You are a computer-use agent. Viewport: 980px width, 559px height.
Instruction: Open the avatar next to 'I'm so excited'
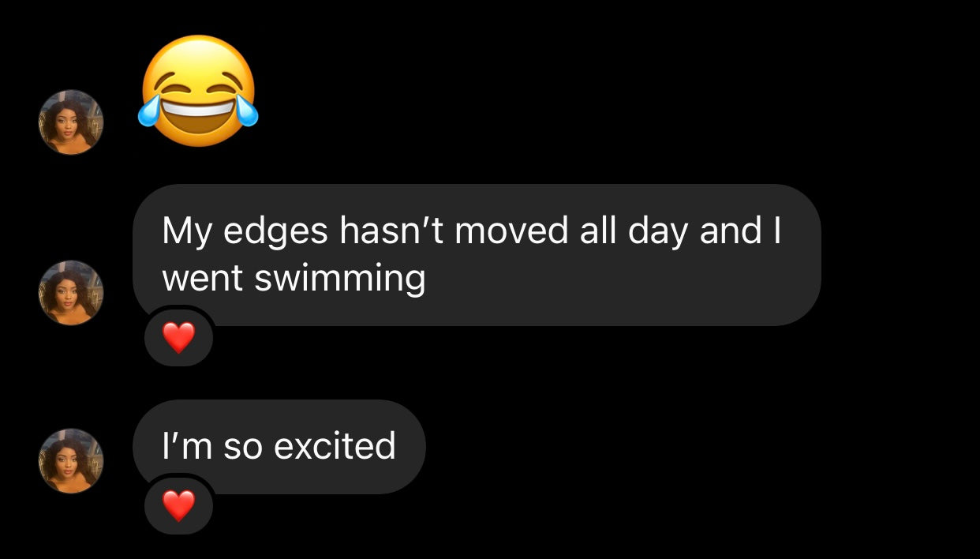pyautogui.click(x=71, y=461)
